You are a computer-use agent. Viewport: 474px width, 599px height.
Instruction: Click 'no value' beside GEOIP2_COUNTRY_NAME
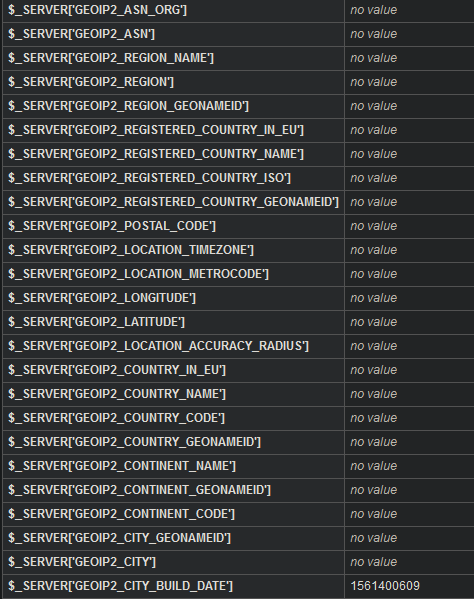(x=374, y=395)
